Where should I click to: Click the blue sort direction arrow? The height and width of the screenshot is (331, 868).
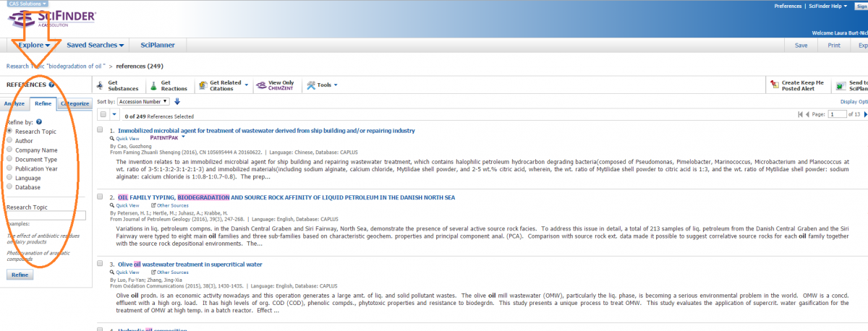177,102
